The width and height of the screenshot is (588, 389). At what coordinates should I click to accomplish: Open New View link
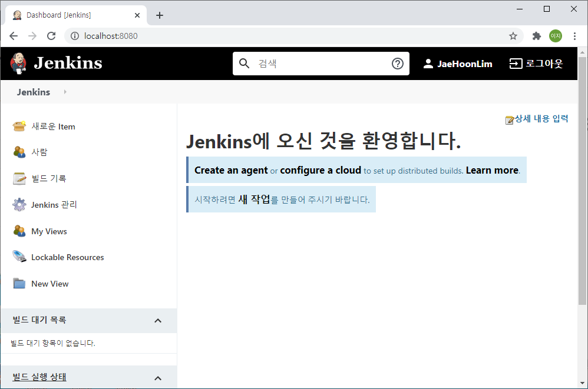point(50,284)
